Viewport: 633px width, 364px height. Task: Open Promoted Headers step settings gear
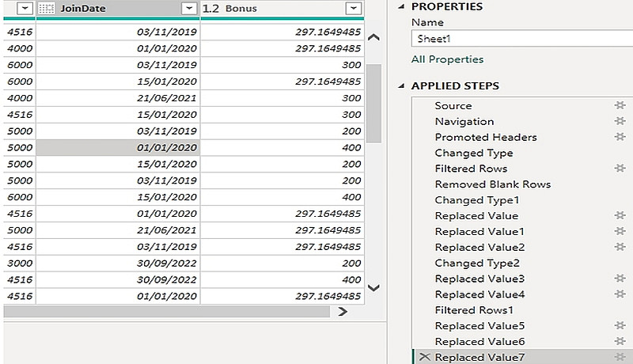click(x=620, y=137)
